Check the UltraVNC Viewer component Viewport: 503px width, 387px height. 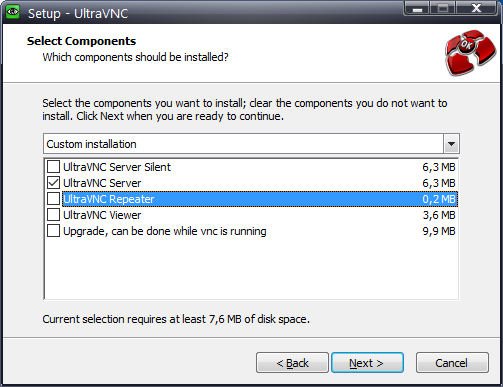pos(53,215)
